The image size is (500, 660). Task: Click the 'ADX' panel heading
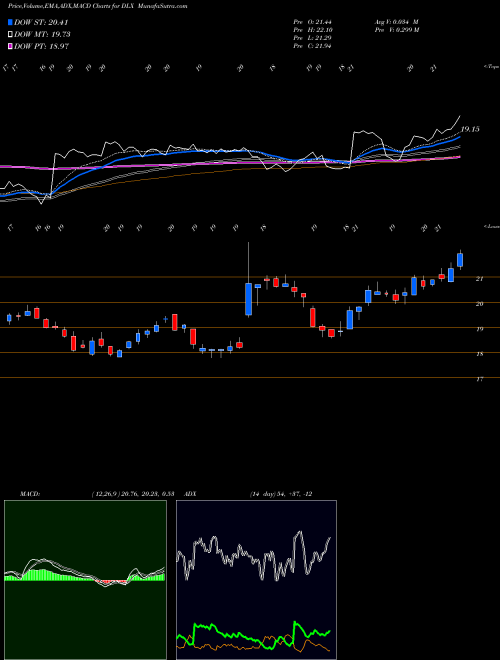pos(191,494)
